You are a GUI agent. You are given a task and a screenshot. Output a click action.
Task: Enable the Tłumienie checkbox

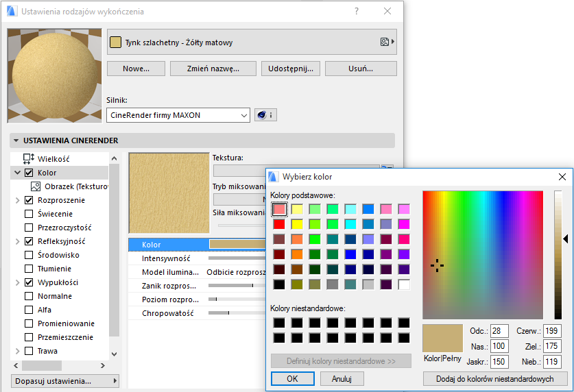29,269
